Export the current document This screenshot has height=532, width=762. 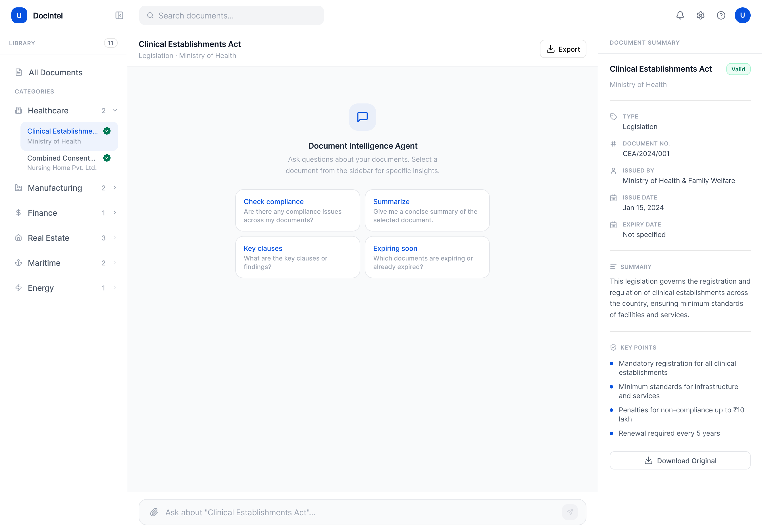(x=563, y=49)
